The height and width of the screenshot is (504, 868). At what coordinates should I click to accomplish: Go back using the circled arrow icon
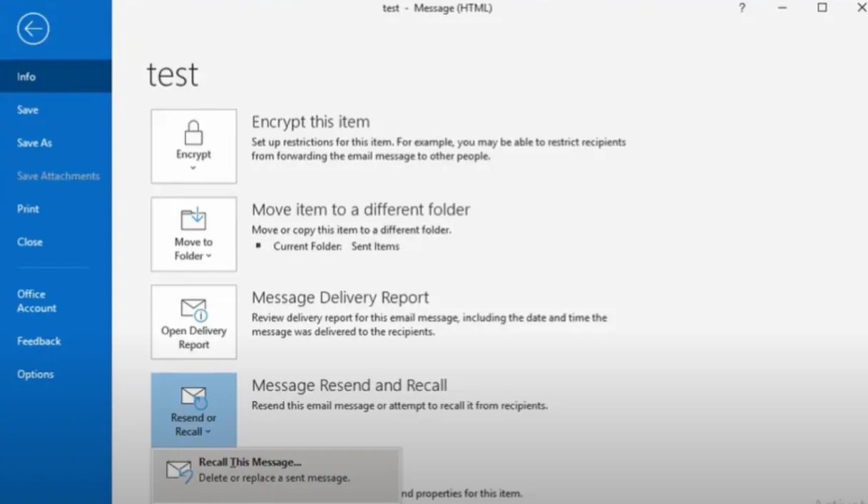(34, 29)
